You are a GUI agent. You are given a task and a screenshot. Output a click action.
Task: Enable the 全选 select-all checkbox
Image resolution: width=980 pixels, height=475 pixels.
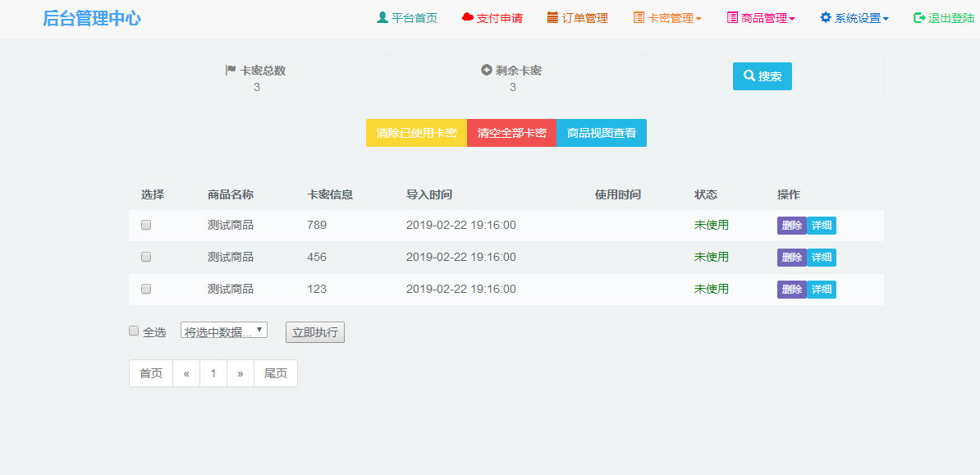(x=133, y=330)
